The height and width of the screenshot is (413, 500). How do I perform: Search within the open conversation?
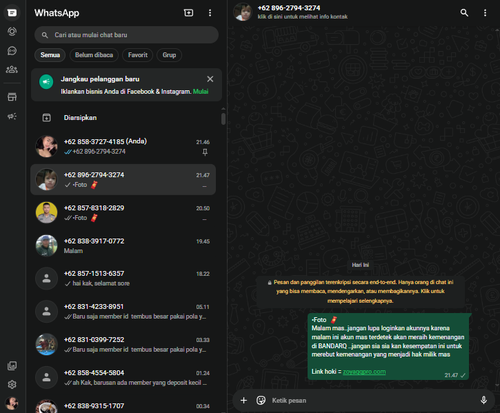(464, 13)
